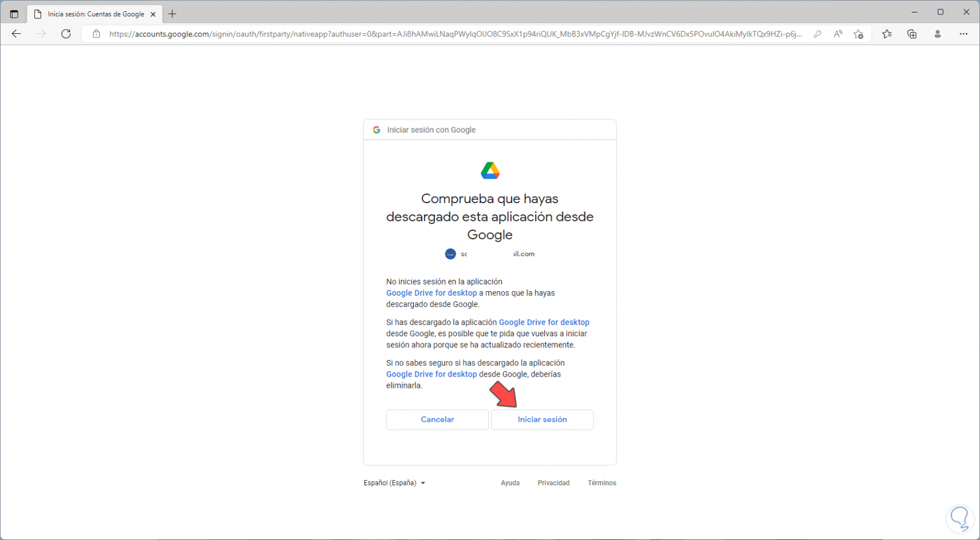Add this page to favorites
This screenshot has width=980, height=540.
[x=858, y=34]
